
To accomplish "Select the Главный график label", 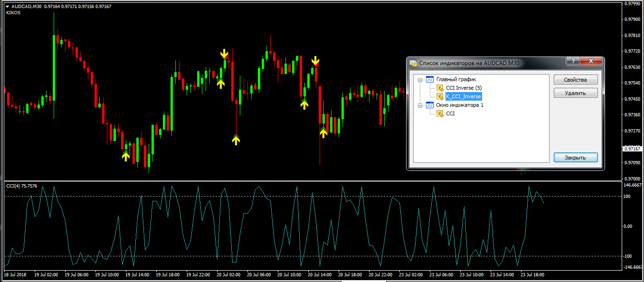I will (456, 80).
